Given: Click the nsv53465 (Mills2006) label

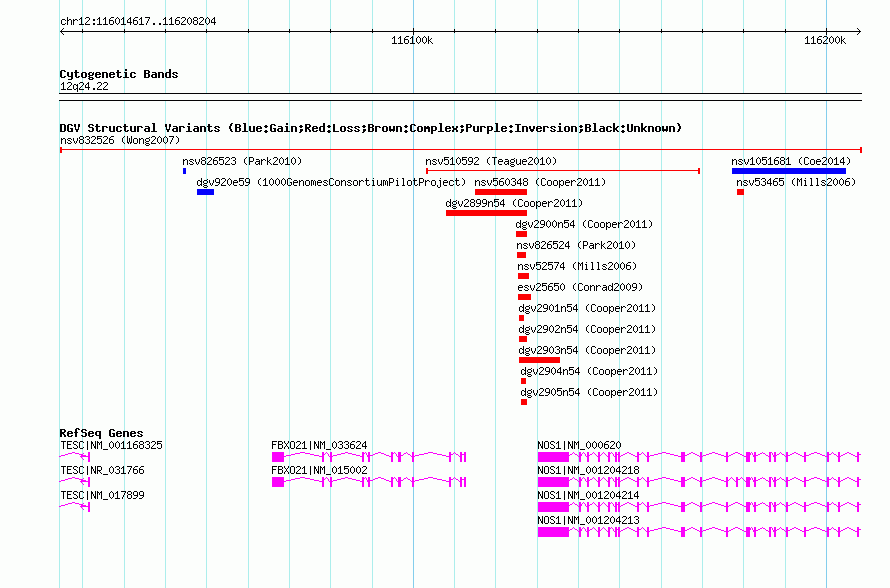Looking at the screenshot, I should (796, 182).
